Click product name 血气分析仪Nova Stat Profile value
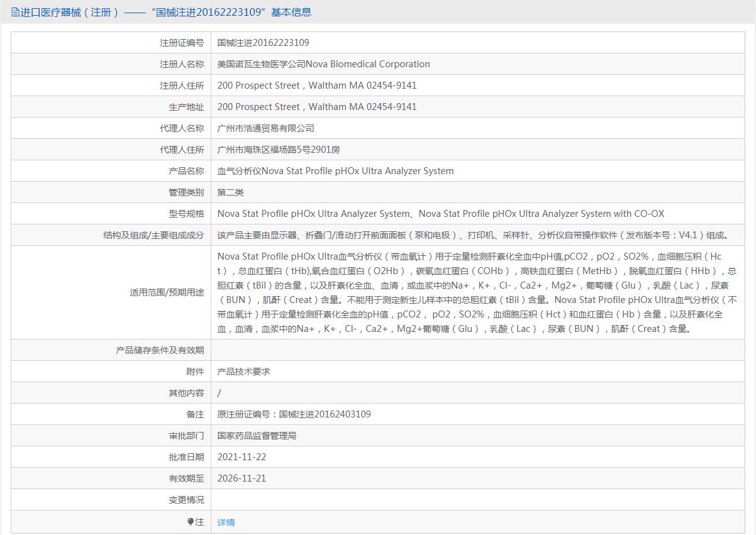756x535 pixels. click(335, 171)
